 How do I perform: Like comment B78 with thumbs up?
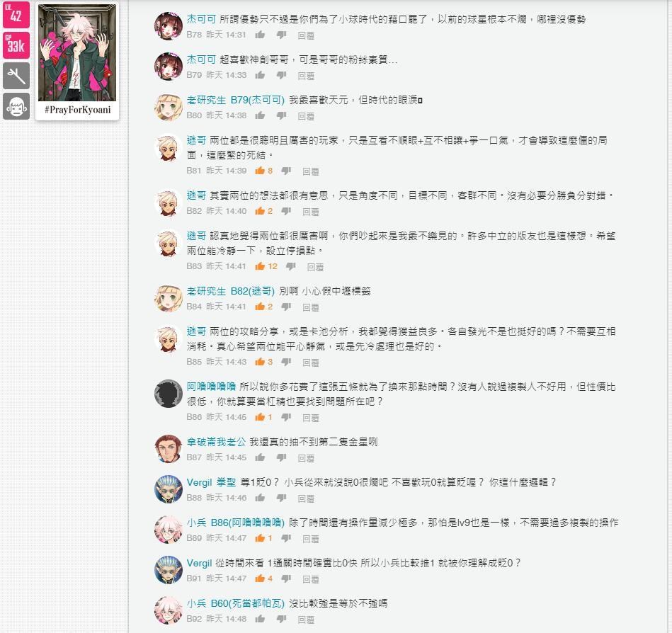(x=260, y=35)
